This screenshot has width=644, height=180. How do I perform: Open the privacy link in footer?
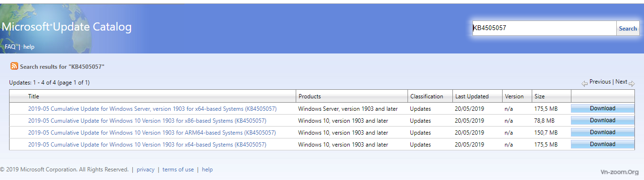[146, 169]
